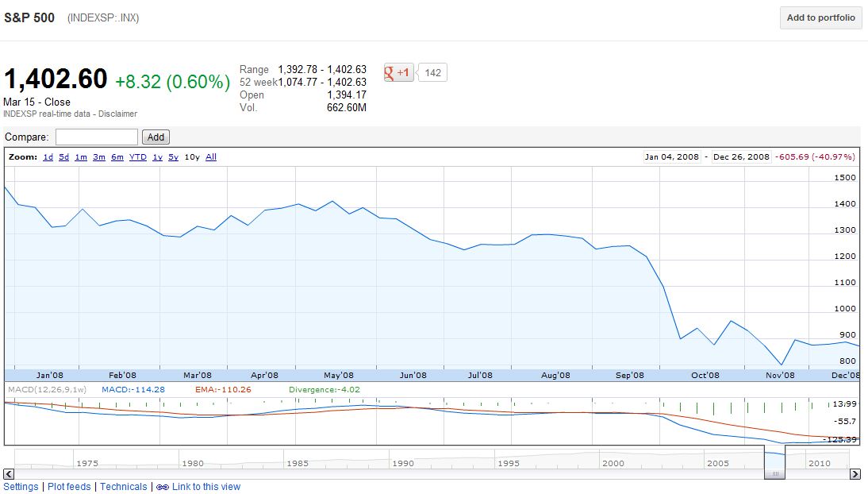Screen dimensions: 868x494
Task: Click the Google +1 icon button
Action: click(398, 72)
